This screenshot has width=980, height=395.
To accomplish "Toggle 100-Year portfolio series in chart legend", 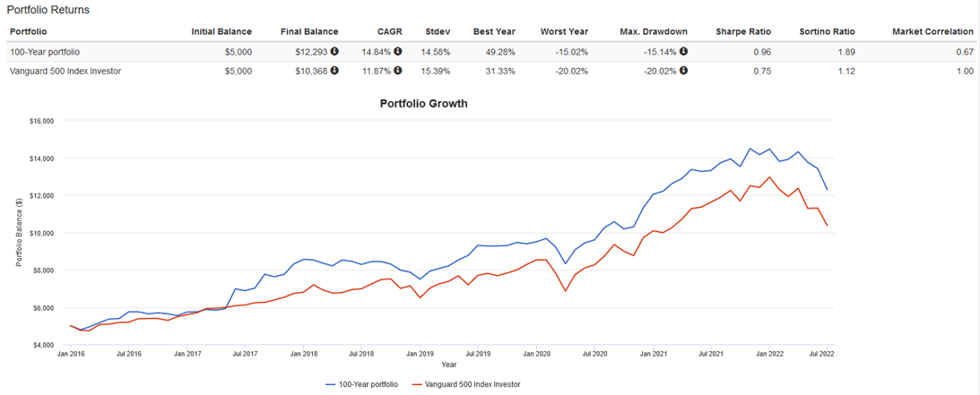I will coord(361,384).
